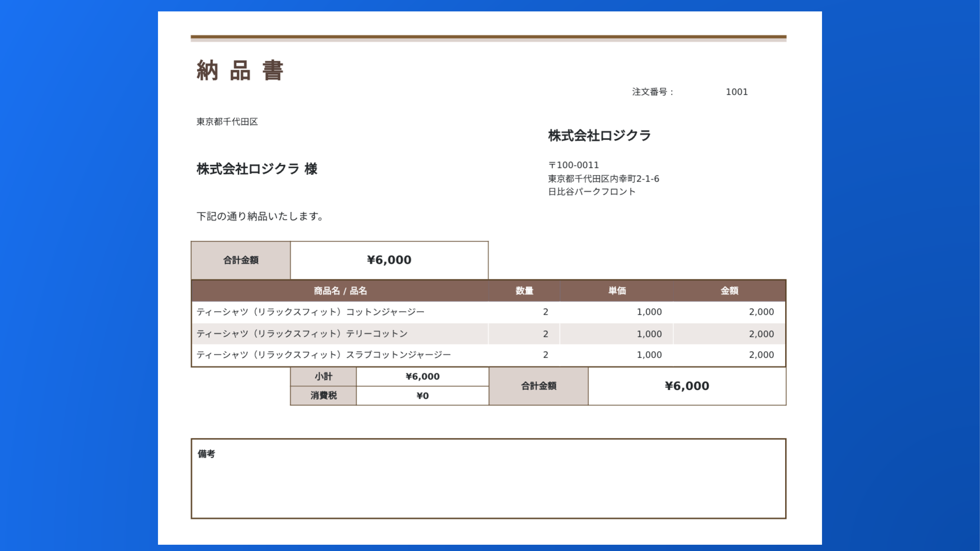
Task: Click order number value 1001
Action: [737, 92]
